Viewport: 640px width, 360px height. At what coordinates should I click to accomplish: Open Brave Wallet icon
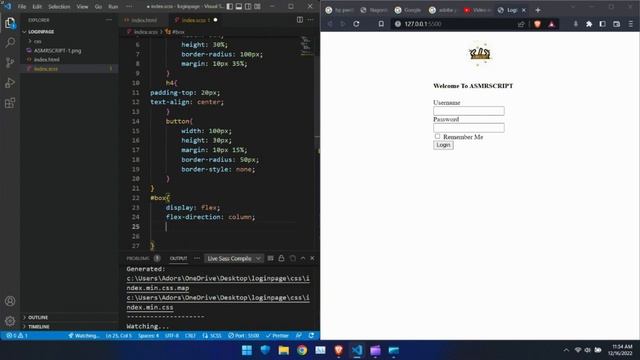pyautogui.click(x=616, y=24)
